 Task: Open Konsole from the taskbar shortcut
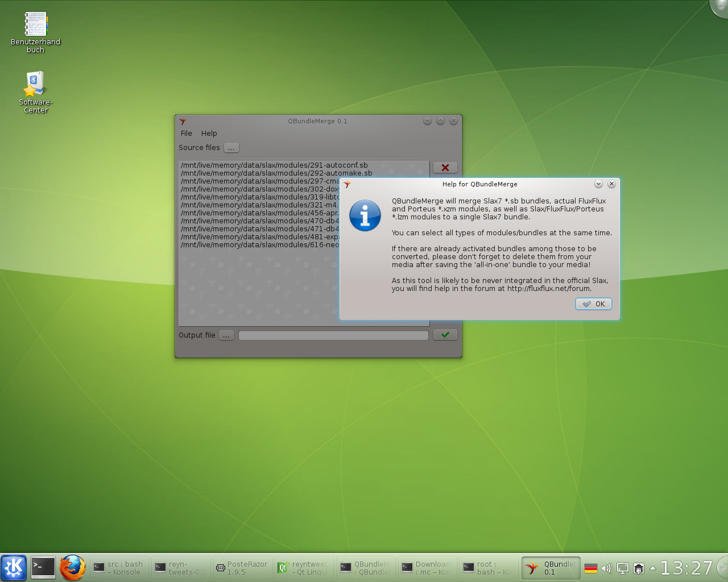click(43, 567)
